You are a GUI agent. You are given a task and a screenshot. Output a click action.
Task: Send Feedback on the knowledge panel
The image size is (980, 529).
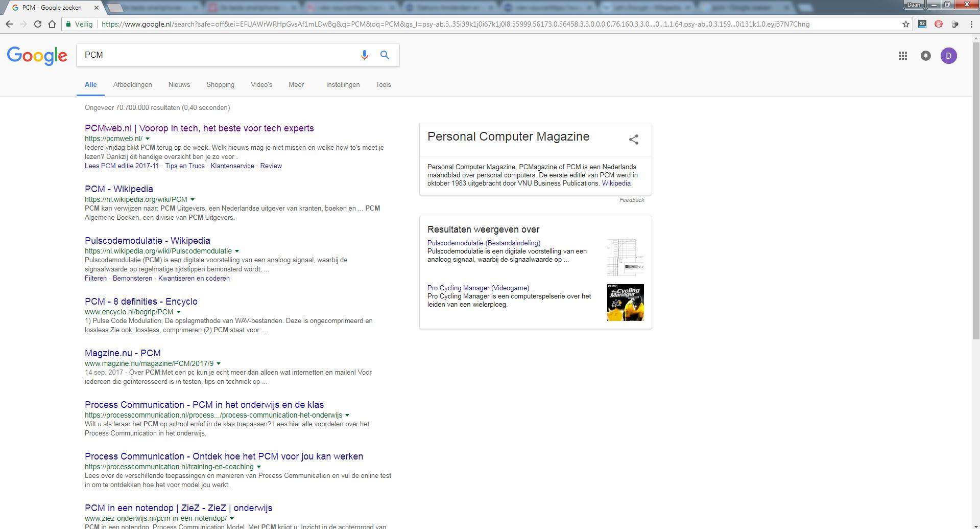[x=632, y=200]
